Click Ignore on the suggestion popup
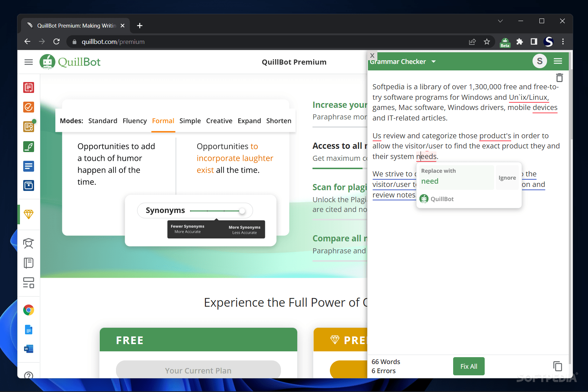Image resolution: width=588 pixels, height=392 pixels. tap(507, 177)
